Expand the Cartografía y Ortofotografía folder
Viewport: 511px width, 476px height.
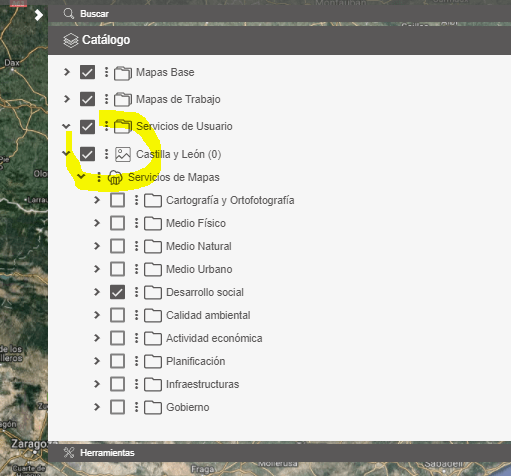97,200
